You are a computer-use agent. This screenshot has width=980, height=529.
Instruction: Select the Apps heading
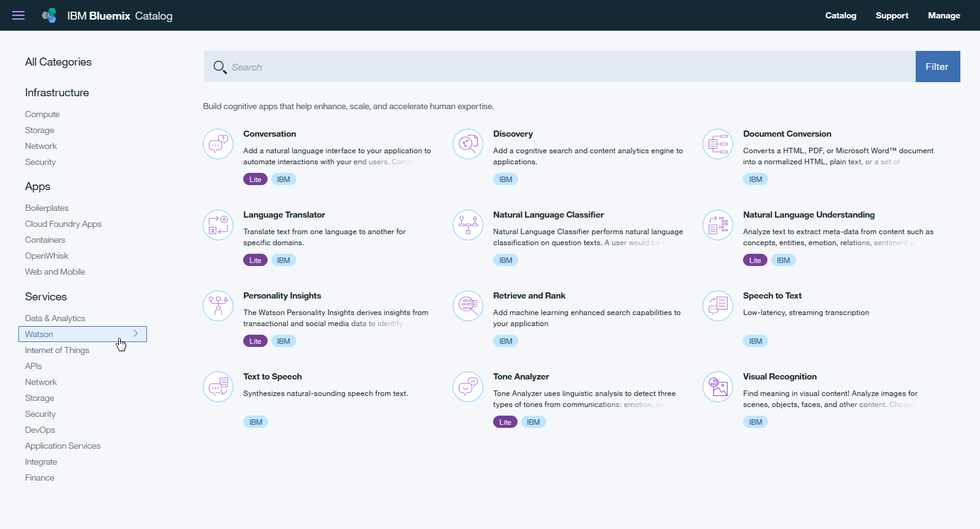37,186
